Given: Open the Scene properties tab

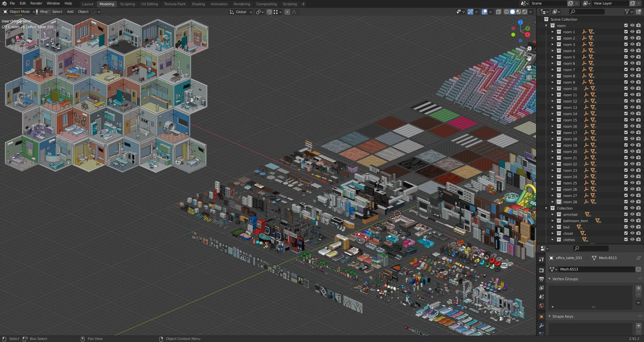Looking at the screenshot, I should [541, 297].
